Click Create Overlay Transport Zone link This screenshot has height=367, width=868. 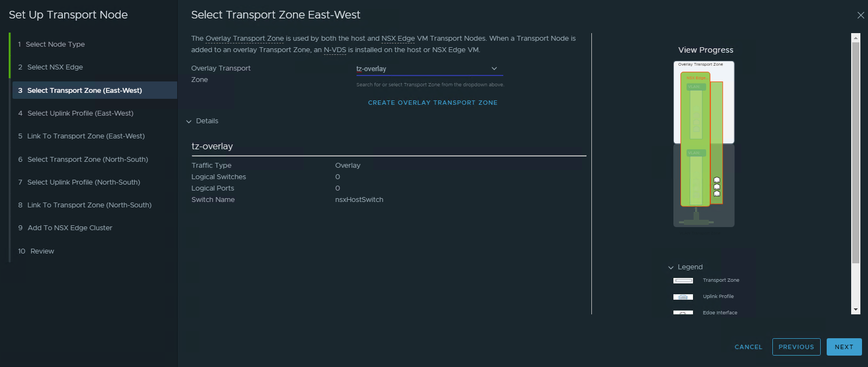pyautogui.click(x=433, y=103)
